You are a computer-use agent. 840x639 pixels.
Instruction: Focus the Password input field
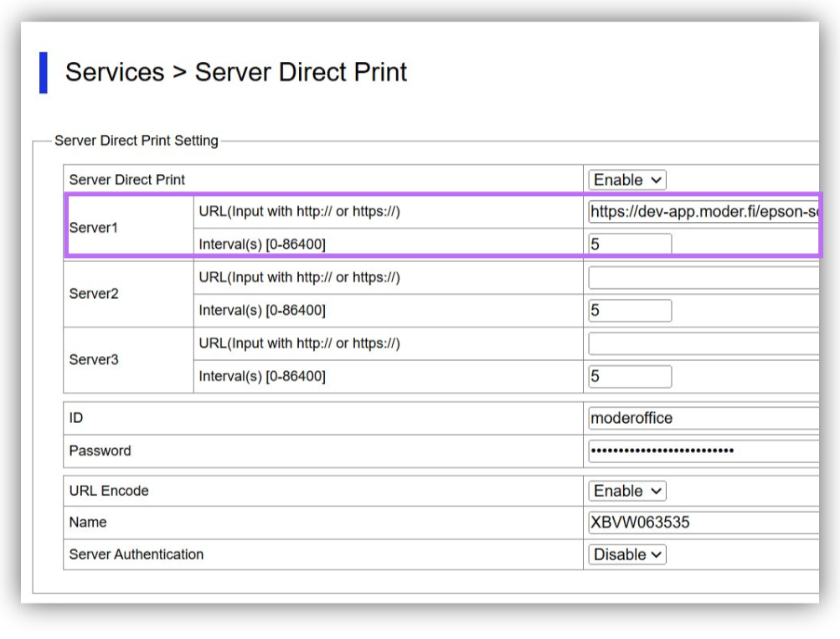tap(703, 451)
